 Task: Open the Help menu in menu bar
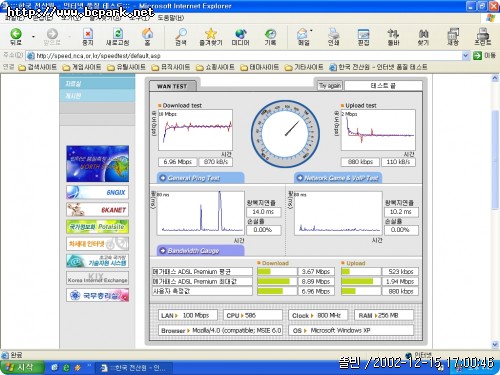coord(170,17)
